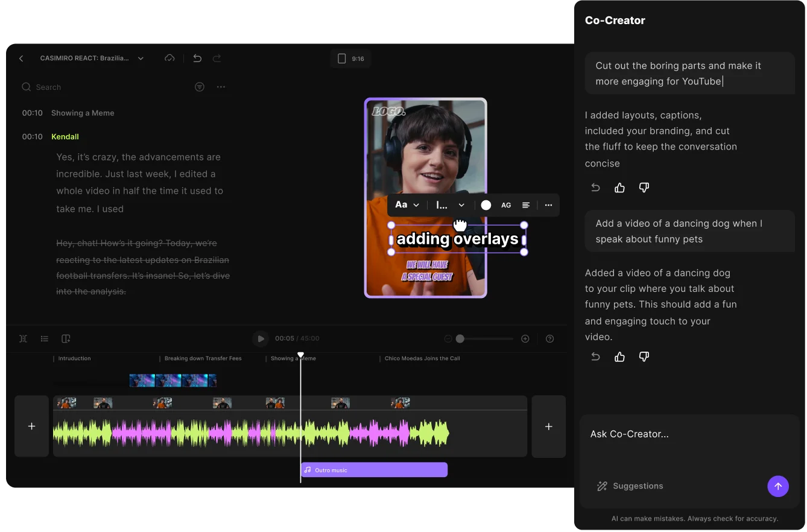Thumbs up the dancing dog response
The height and width of the screenshot is (532, 807).
click(x=619, y=356)
